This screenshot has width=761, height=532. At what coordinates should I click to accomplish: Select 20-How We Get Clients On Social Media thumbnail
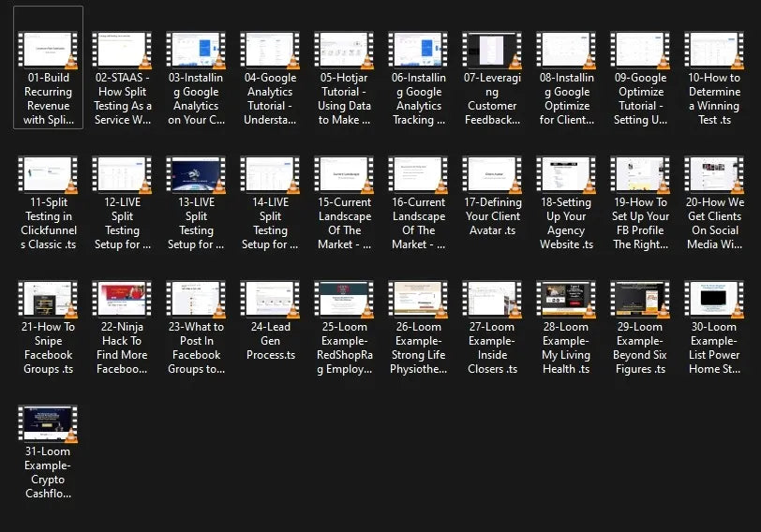pyautogui.click(x=714, y=175)
